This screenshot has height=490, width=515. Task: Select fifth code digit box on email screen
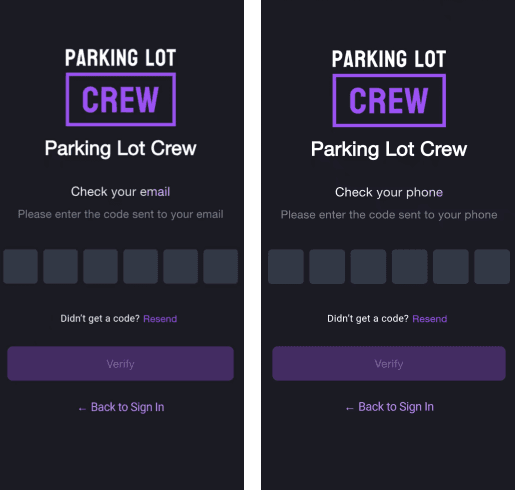pos(180,266)
